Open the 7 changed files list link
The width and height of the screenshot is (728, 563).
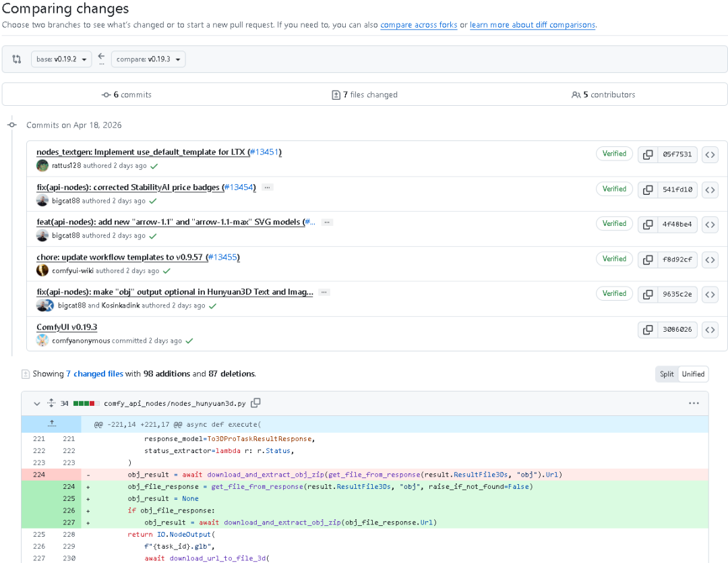(94, 374)
